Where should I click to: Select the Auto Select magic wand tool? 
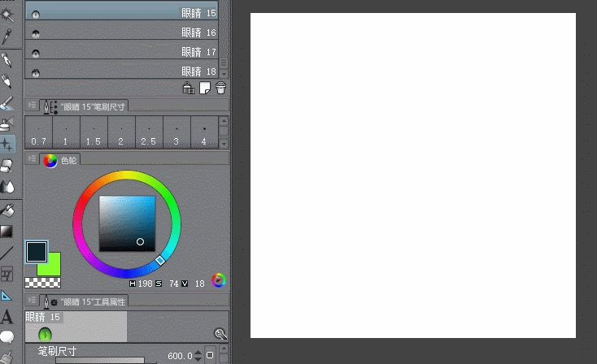click(7, 14)
